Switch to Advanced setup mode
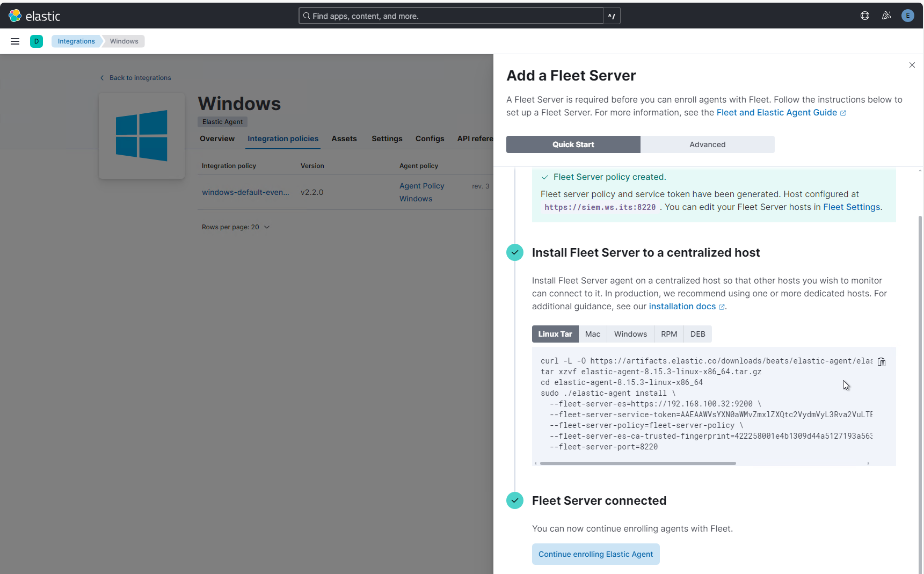The height and width of the screenshot is (574, 924). click(x=708, y=144)
